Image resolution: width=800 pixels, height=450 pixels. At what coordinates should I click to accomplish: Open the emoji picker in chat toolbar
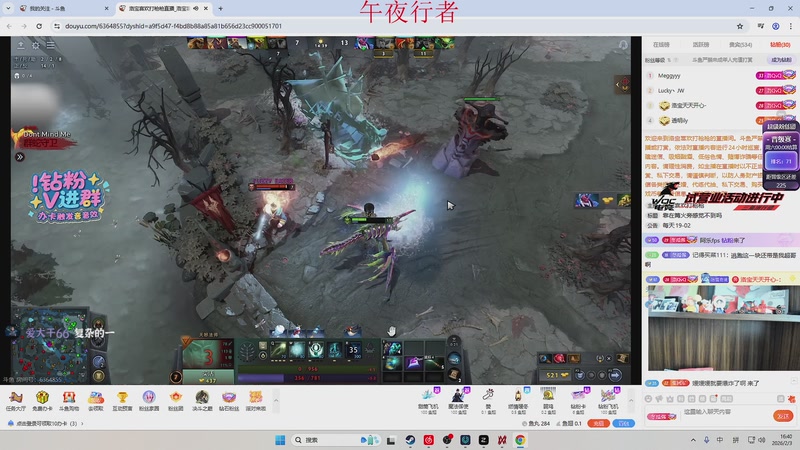pyautogui.click(x=648, y=398)
